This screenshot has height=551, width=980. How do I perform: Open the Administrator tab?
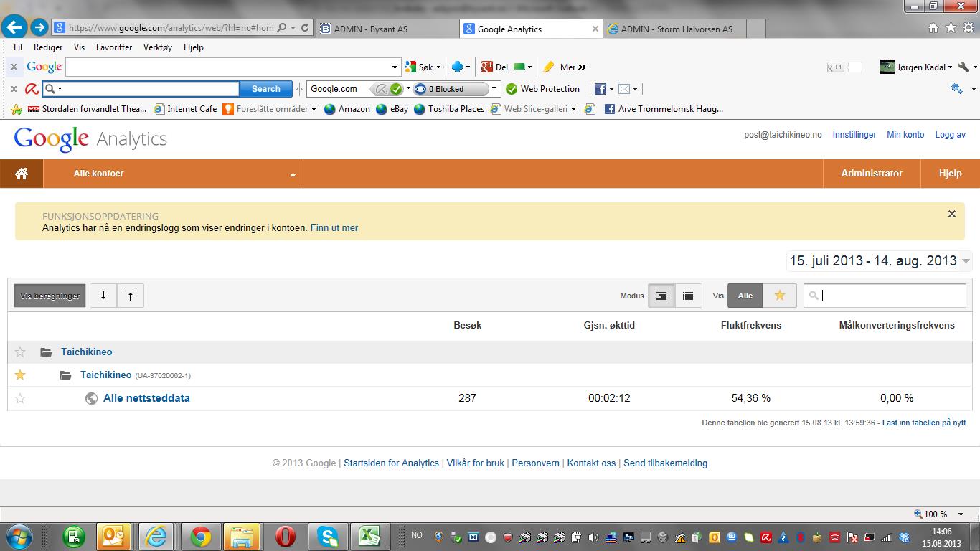pos(872,174)
